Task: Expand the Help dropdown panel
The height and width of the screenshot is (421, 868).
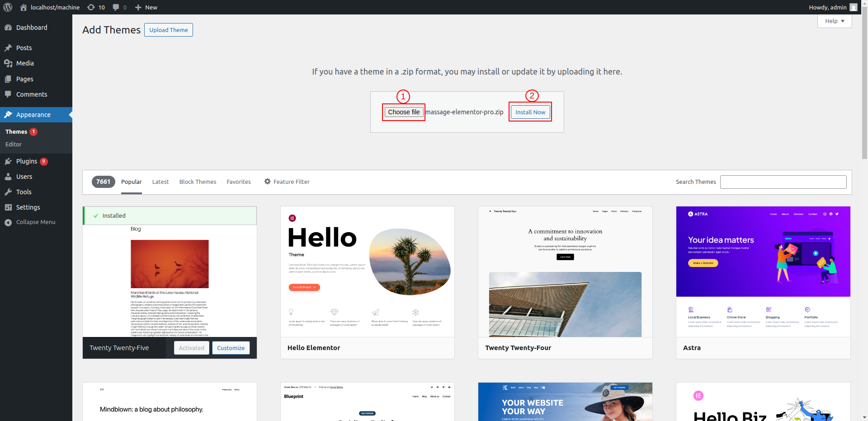Action: pos(834,21)
